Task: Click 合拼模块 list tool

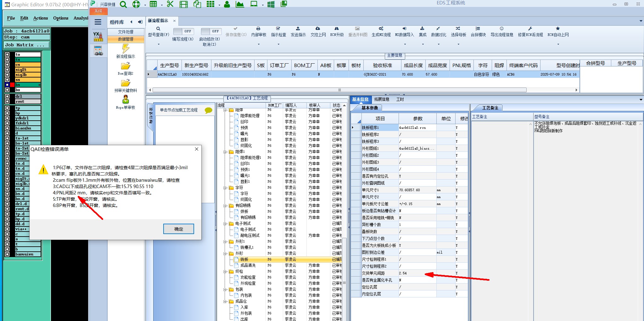Action: 478,32
